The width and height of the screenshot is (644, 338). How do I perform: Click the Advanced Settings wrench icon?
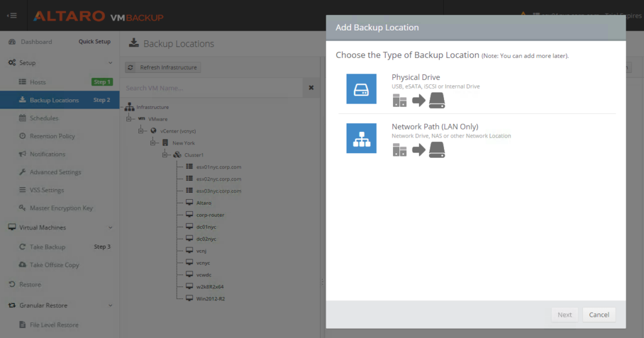[x=22, y=172]
